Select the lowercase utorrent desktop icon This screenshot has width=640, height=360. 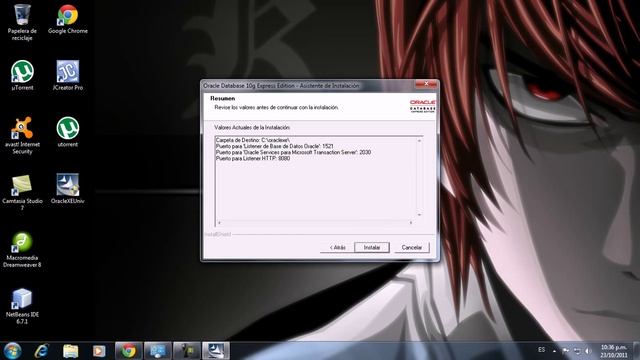pos(68,132)
